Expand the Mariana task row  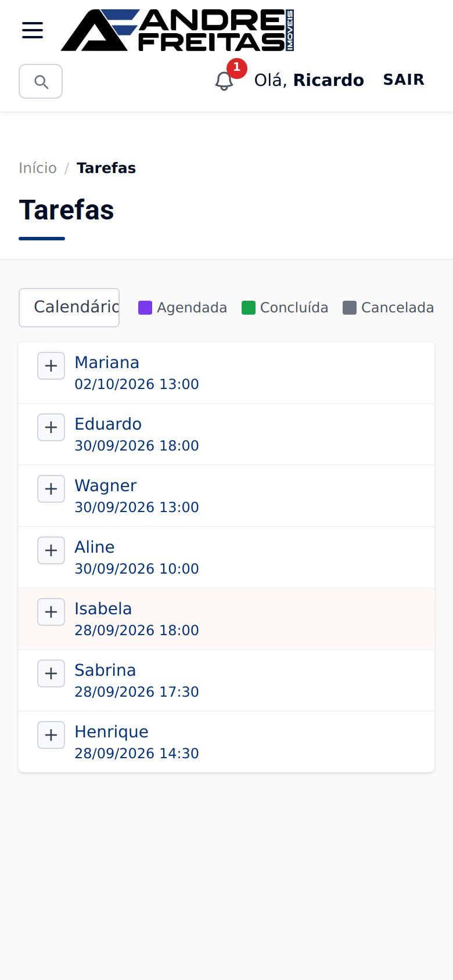51,366
